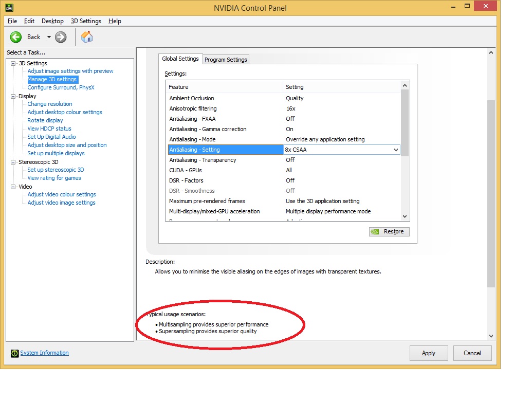The height and width of the screenshot is (420, 514).
Task: Open the Back history dropdown arrow
Action: point(49,37)
